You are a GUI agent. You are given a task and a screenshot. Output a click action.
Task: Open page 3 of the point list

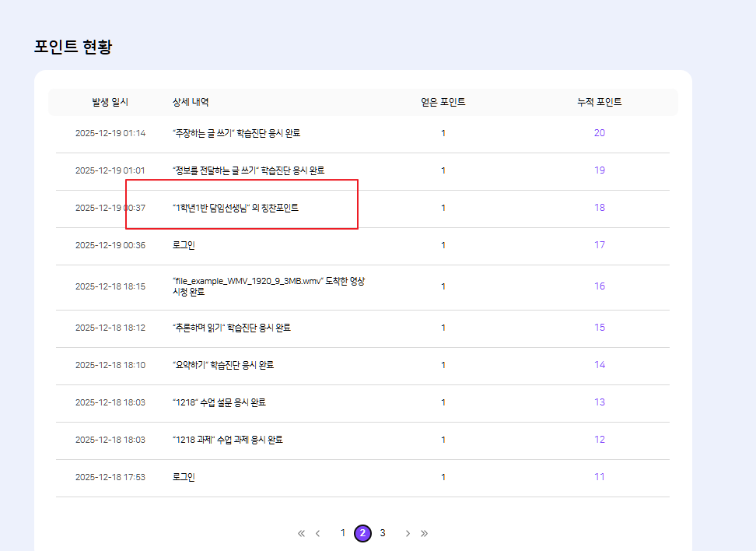click(x=383, y=533)
